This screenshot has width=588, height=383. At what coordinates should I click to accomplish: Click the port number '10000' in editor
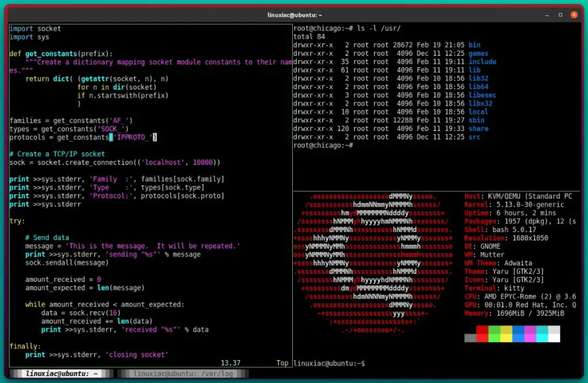point(203,163)
